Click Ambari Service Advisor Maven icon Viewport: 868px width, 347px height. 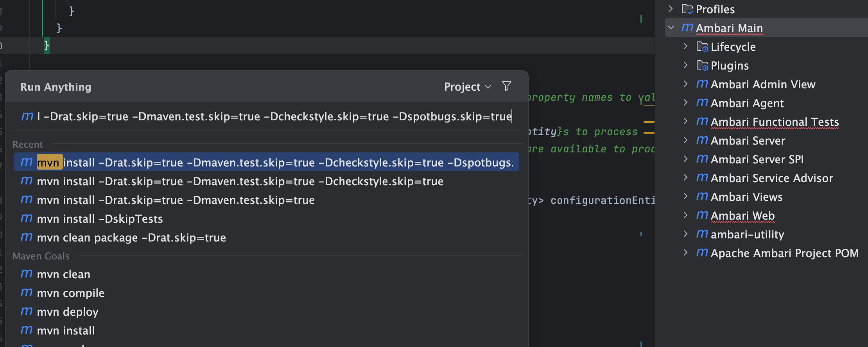pyautogui.click(x=702, y=177)
